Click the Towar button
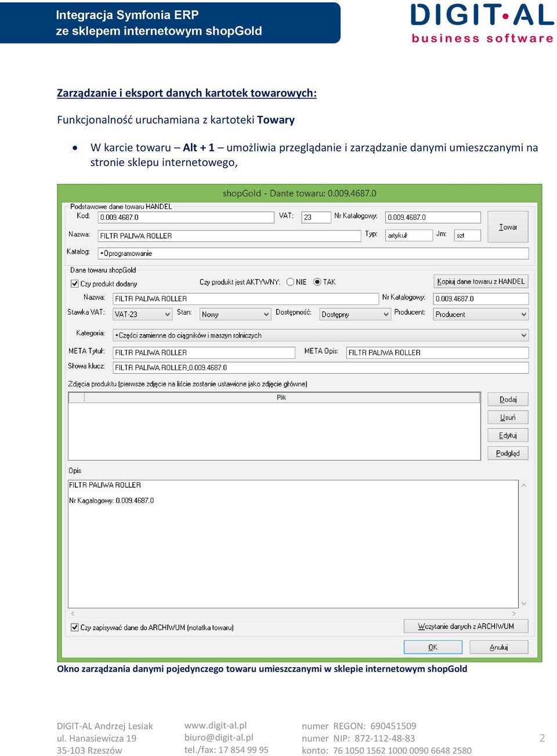Image resolution: width=557 pixels, height=756 pixels. click(508, 227)
